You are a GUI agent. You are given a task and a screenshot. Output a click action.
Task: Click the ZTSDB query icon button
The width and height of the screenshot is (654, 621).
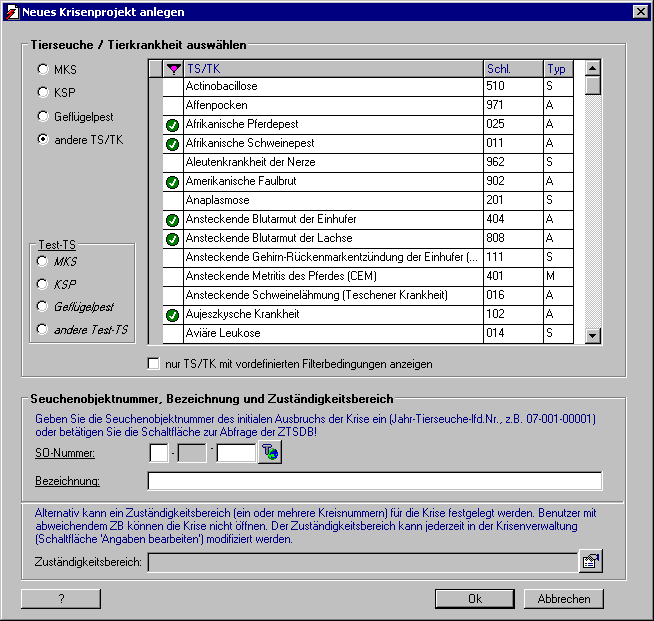270,452
